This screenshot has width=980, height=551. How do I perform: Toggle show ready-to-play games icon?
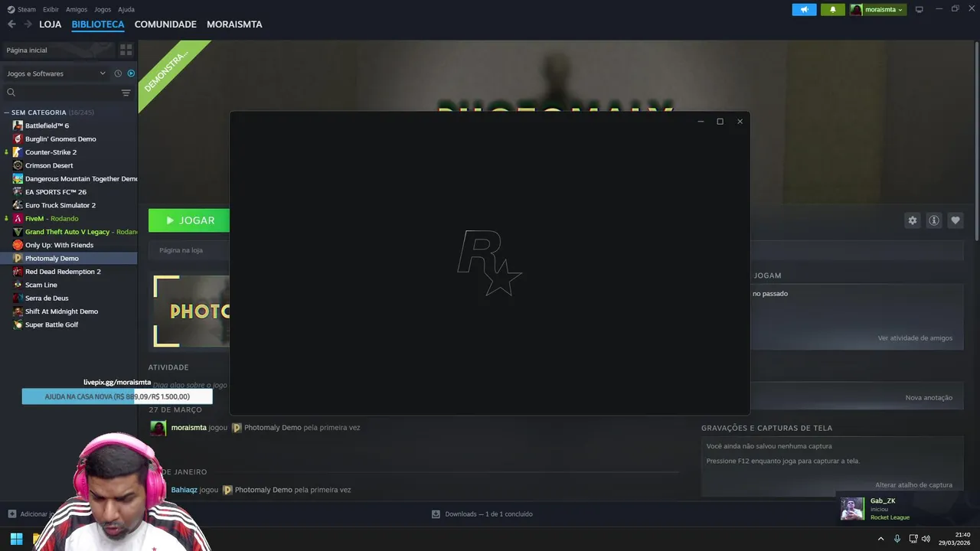tap(131, 73)
